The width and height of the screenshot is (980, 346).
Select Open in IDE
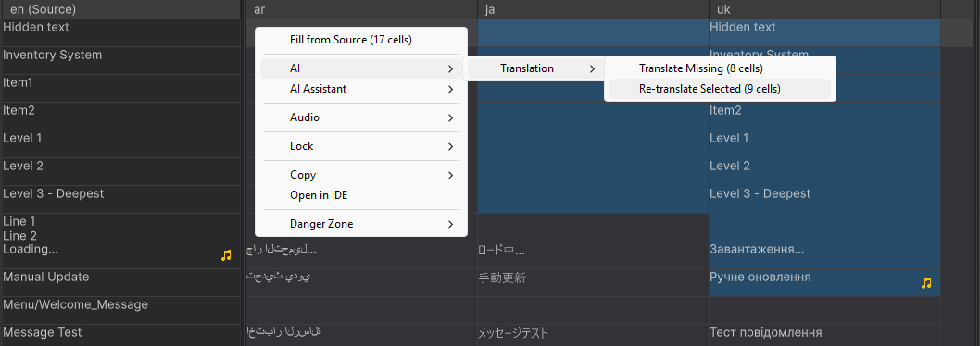(361, 195)
